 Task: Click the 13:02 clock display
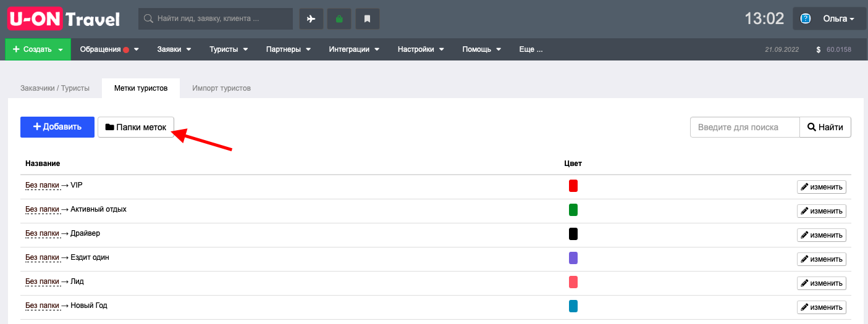pos(764,19)
